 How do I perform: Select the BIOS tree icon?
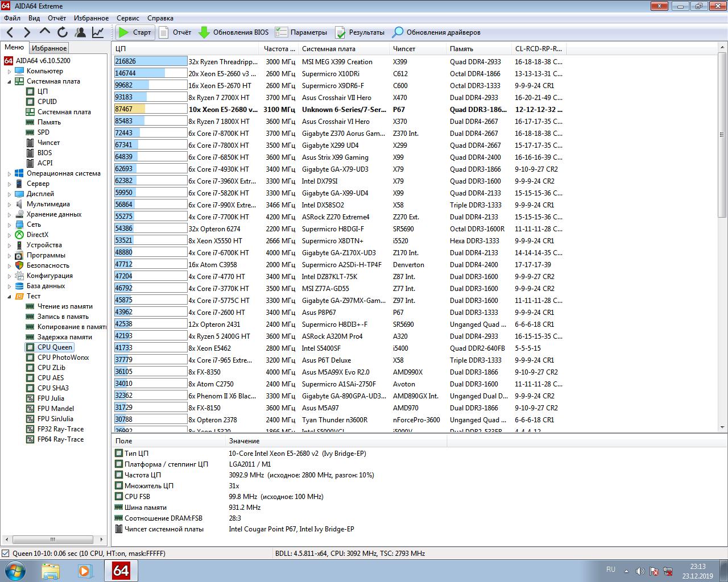[30, 153]
